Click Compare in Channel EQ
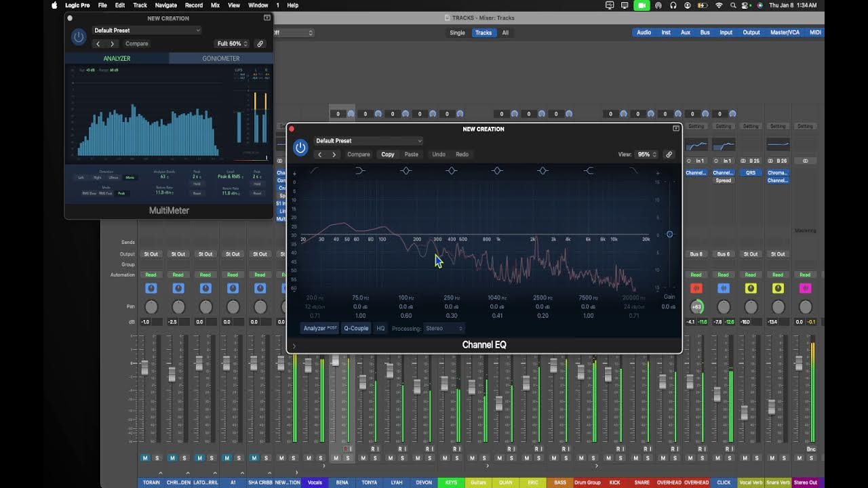 click(x=359, y=155)
